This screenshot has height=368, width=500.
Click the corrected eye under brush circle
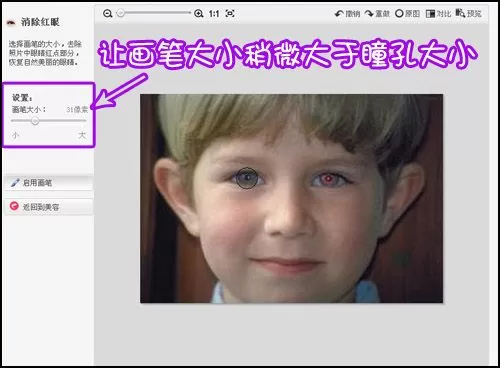[x=247, y=178]
